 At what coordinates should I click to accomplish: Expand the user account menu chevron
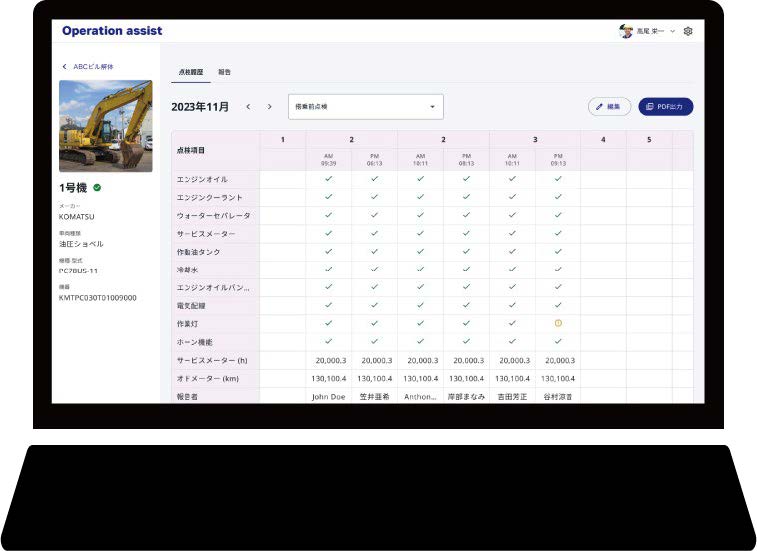point(673,31)
